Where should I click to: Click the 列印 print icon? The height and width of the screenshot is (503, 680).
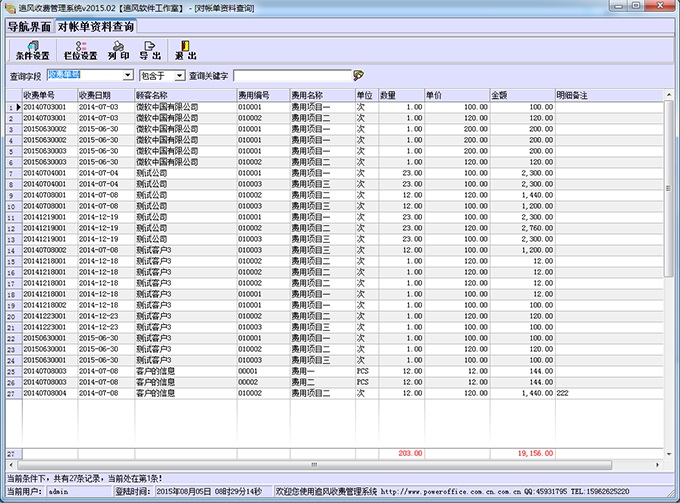point(119,49)
